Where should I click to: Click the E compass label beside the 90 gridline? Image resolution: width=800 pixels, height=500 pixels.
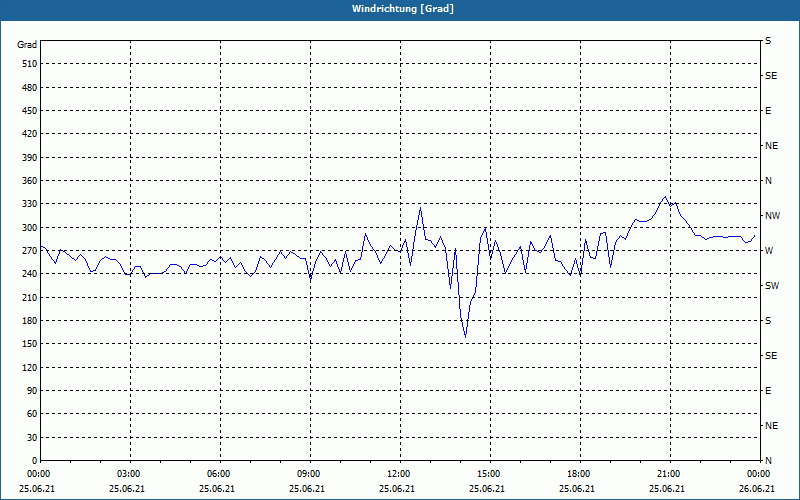pyautogui.click(x=768, y=391)
